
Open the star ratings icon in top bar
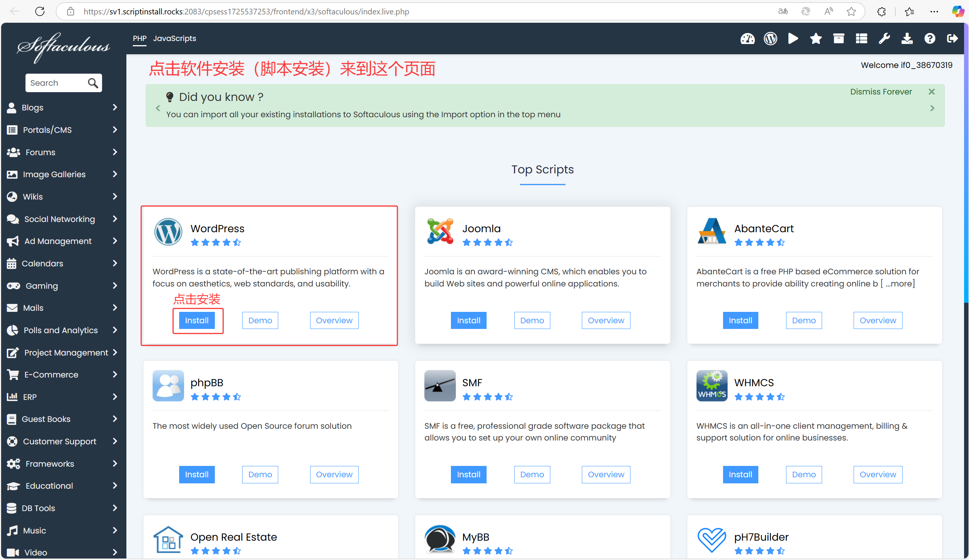816,38
